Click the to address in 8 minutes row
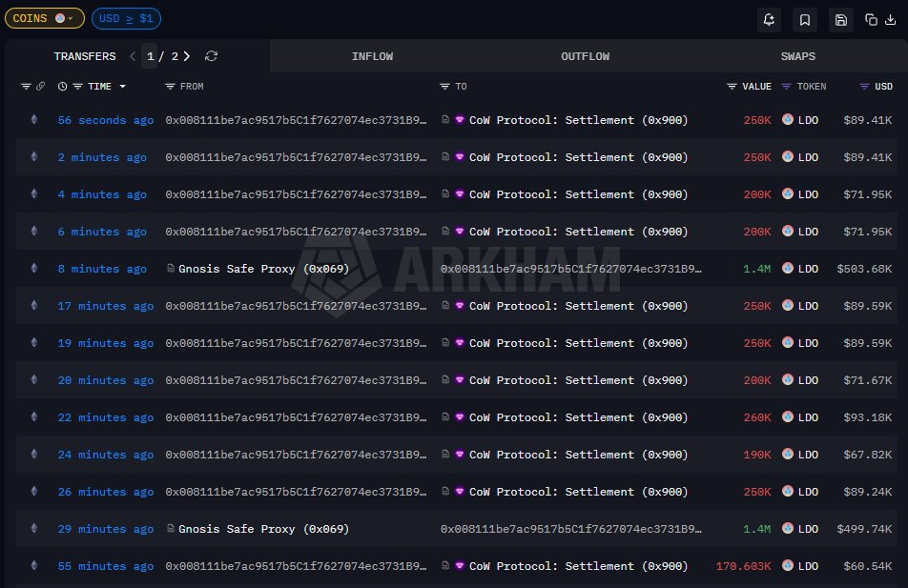 pyautogui.click(x=571, y=269)
